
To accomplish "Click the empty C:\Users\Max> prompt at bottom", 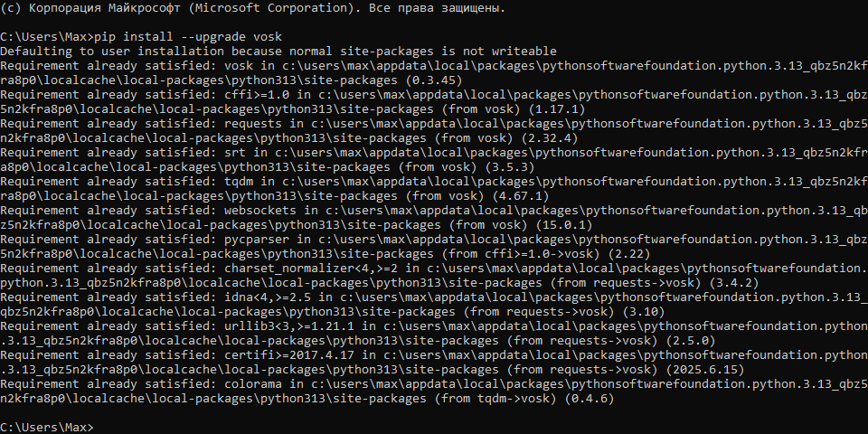I will click(47, 425).
